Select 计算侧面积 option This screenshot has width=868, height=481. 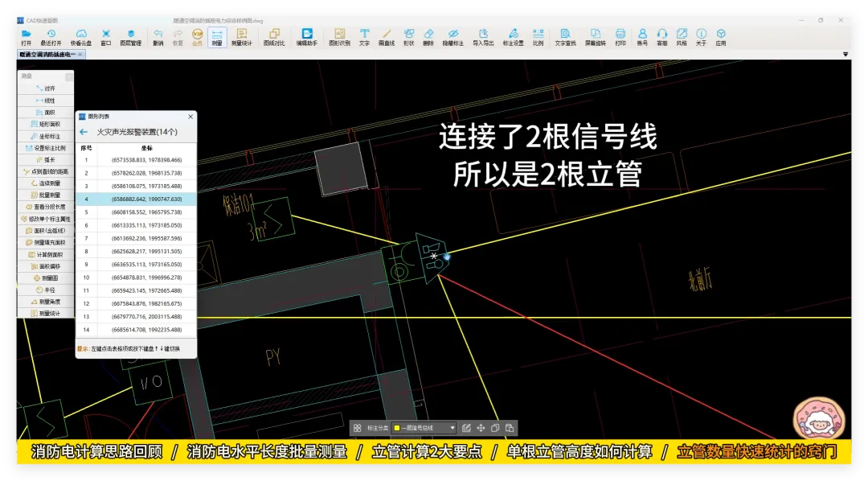tap(45, 255)
